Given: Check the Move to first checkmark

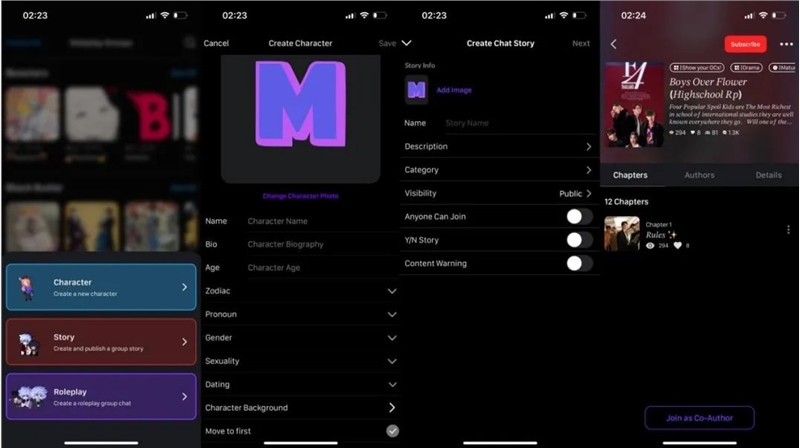Looking at the screenshot, I should 392,431.
